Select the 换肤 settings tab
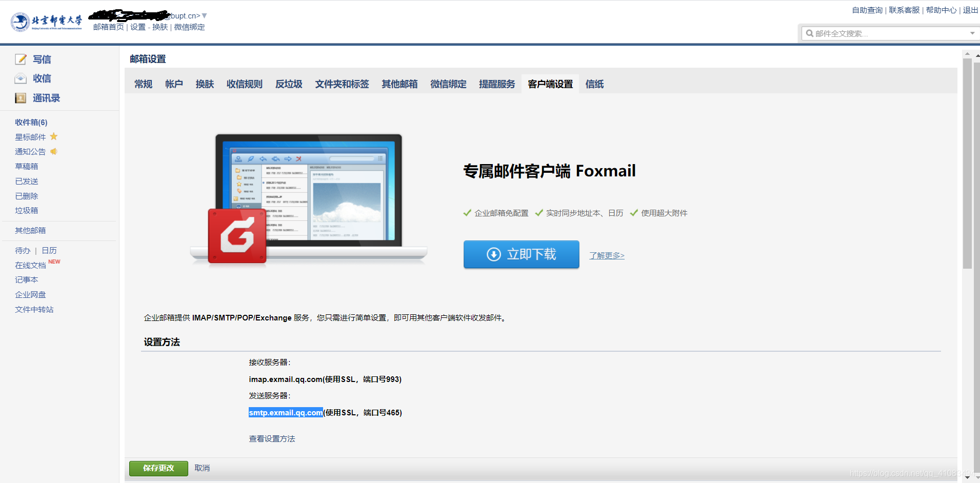The width and height of the screenshot is (980, 483). point(205,84)
